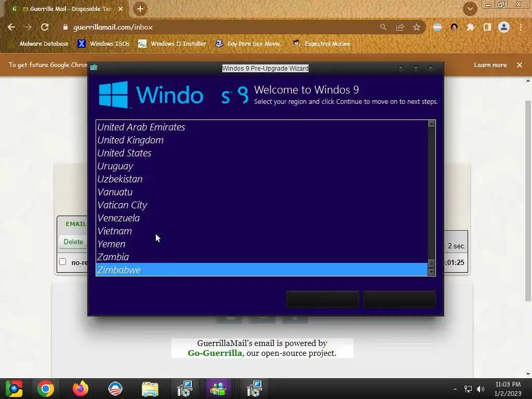Viewport: 532px width, 399px height.
Task: Open a new Chrome tab
Action: click(x=140, y=9)
